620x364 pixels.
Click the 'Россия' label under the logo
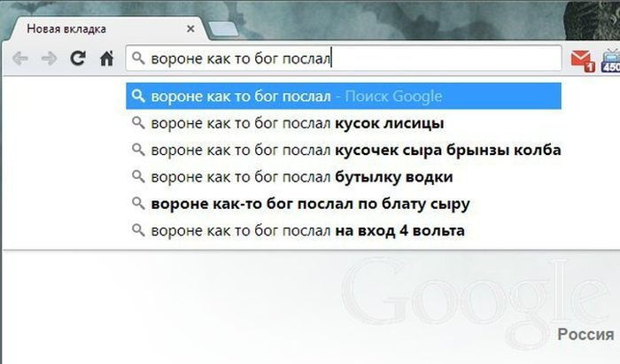coord(585,335)
